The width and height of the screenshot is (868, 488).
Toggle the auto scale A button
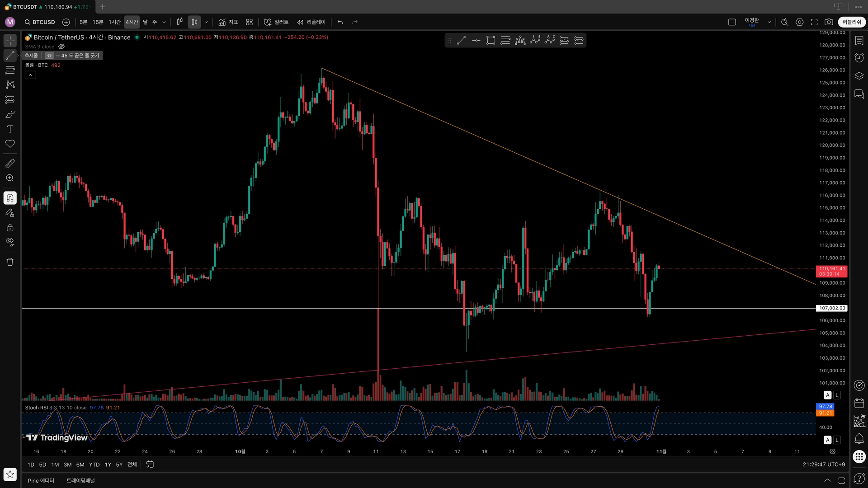828,395
